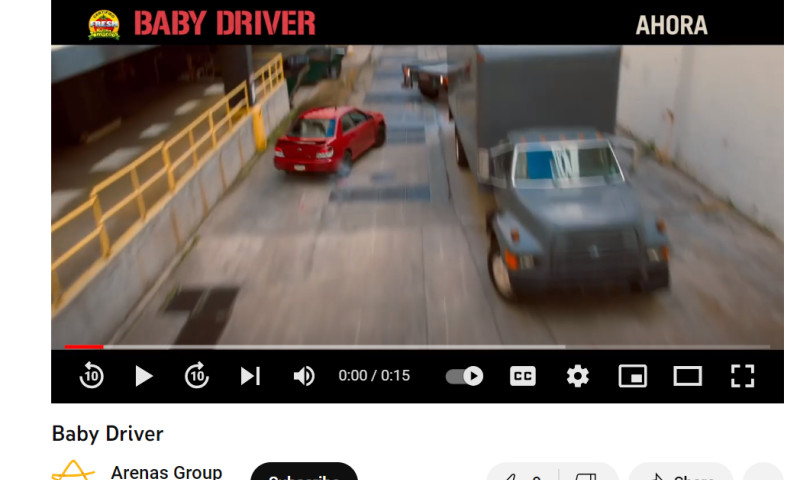
Task: Turn on closed captions
Action: click(522, 376)
